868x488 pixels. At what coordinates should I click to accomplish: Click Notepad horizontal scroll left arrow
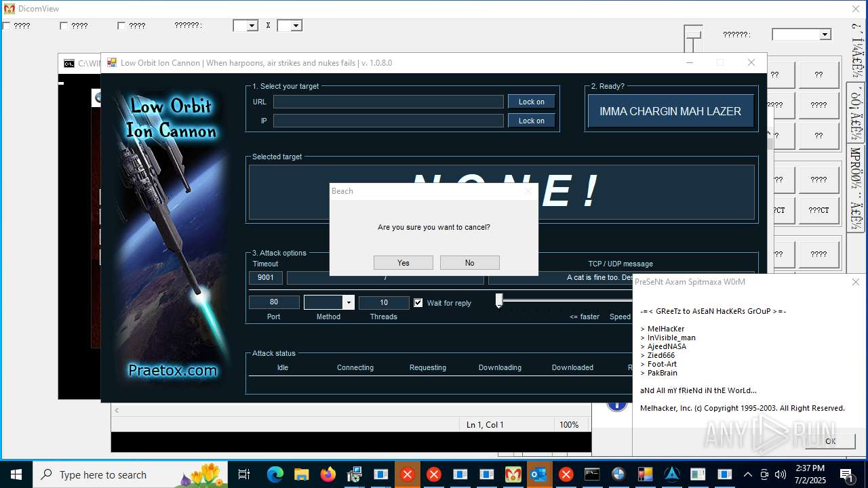(x=117, y=410)
